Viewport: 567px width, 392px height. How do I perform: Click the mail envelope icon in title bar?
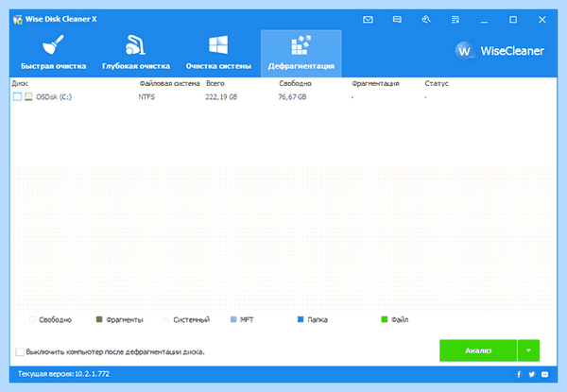point(368,20)
